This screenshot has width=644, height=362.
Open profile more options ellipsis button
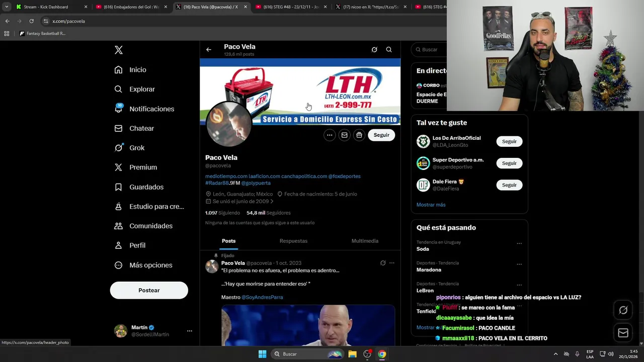330,135
